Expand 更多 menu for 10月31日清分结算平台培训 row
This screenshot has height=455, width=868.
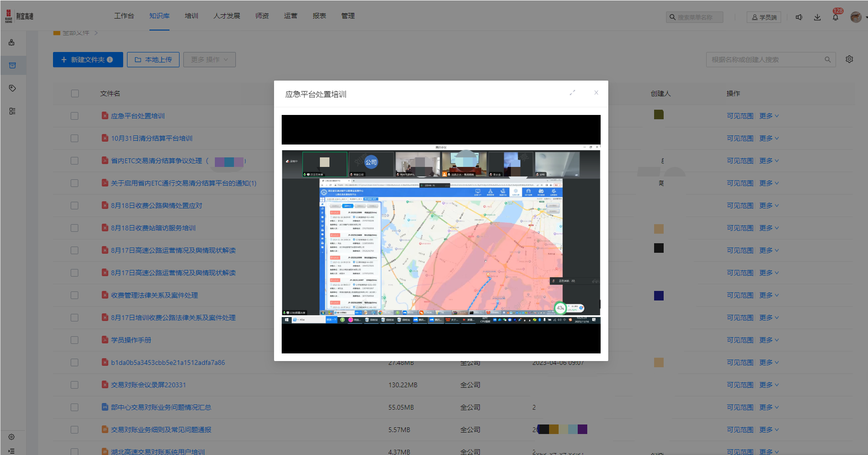pos(769,138)
